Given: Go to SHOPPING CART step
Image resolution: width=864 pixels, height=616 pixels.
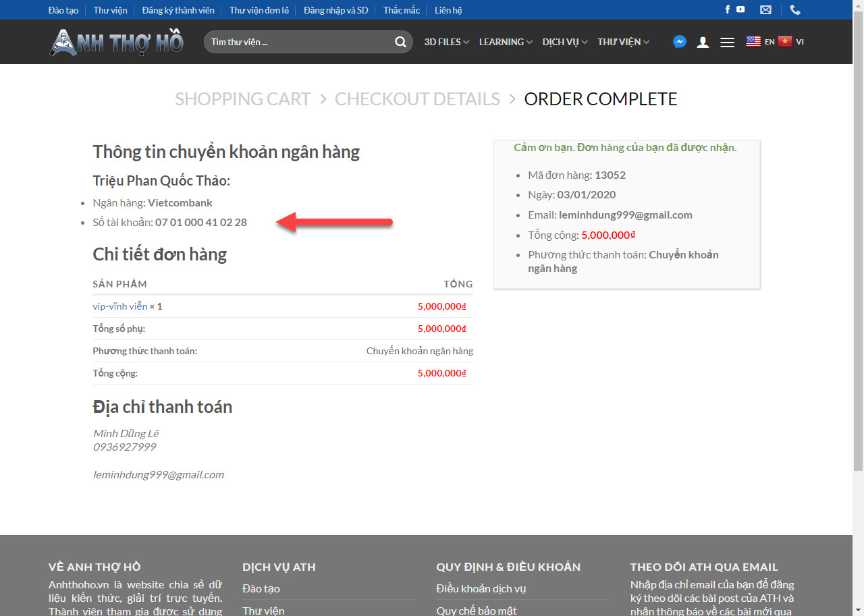Looking at the screenshot, I should 242,99.
